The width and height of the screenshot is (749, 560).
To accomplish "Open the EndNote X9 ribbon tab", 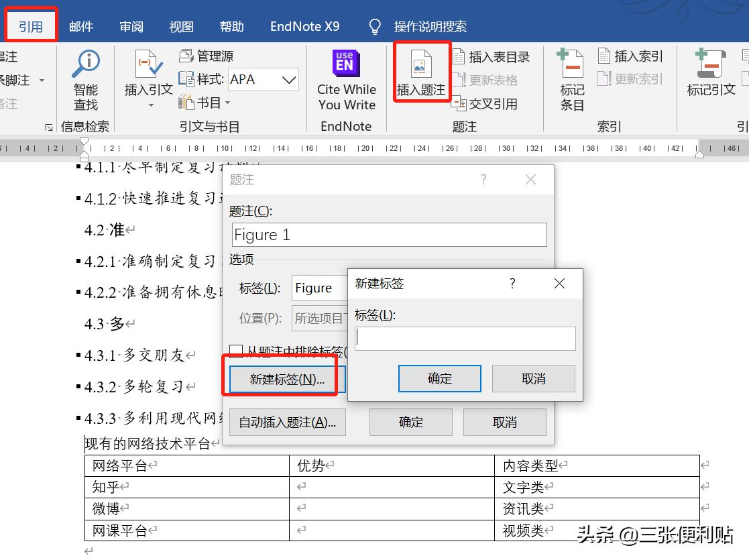I will 304,26.
